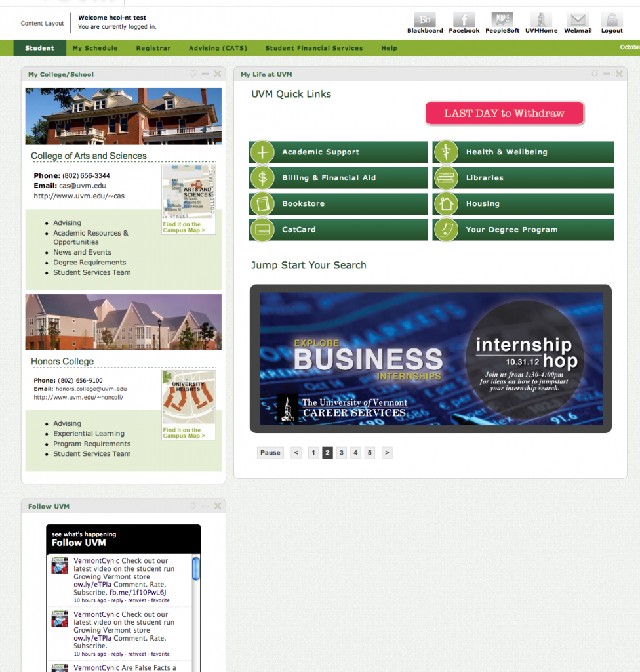
Task: Open the Webmail envelope icon
Action: pos(578,20)
